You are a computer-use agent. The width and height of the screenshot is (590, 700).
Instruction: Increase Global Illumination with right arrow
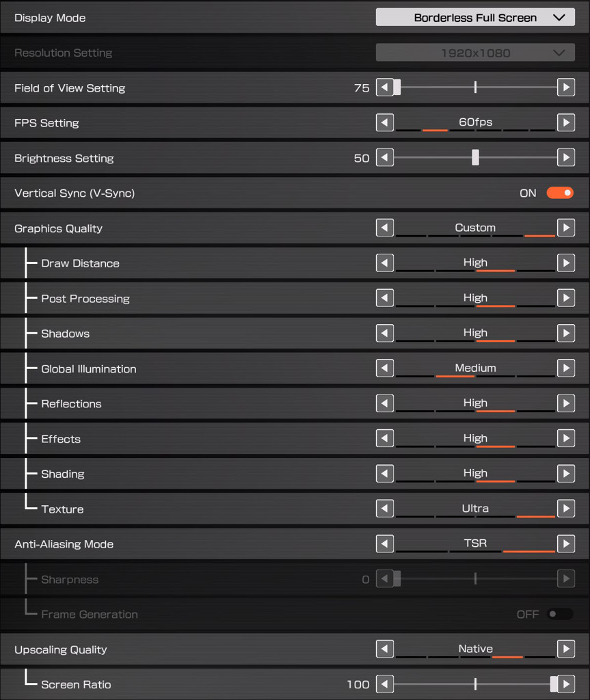coord(565,368)
